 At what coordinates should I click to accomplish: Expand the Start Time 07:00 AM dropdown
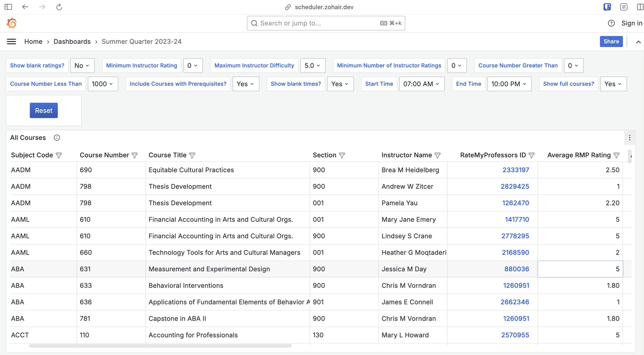click(x=422, y=84)
